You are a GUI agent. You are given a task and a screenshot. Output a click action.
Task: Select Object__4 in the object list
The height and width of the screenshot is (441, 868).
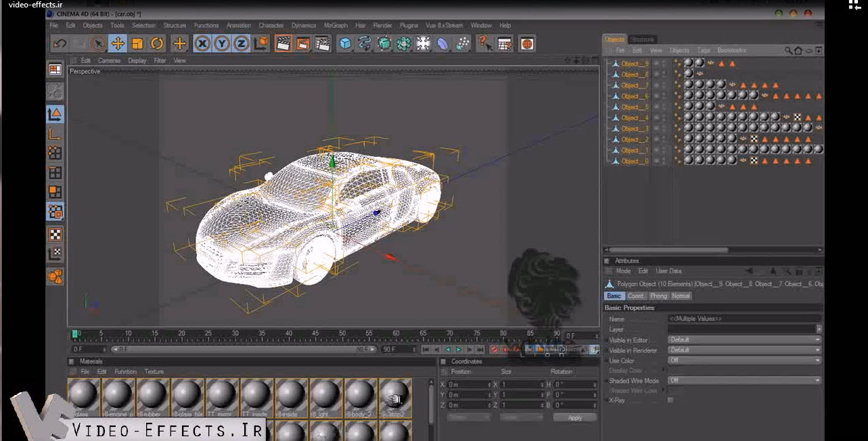(635, 118)
